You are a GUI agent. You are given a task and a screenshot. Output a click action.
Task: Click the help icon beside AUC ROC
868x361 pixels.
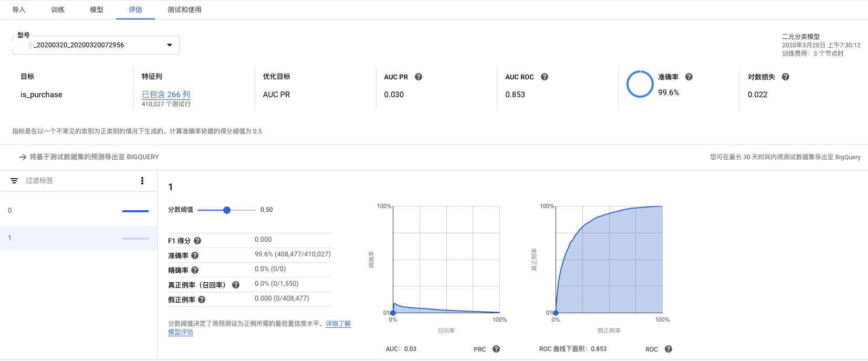pyautogui.click(x=545, y=77)
